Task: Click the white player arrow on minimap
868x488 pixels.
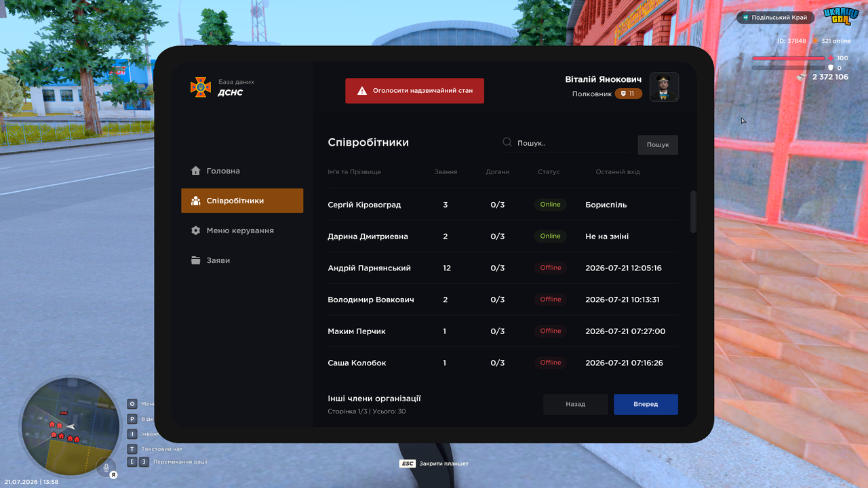Action: coord(71,426)
